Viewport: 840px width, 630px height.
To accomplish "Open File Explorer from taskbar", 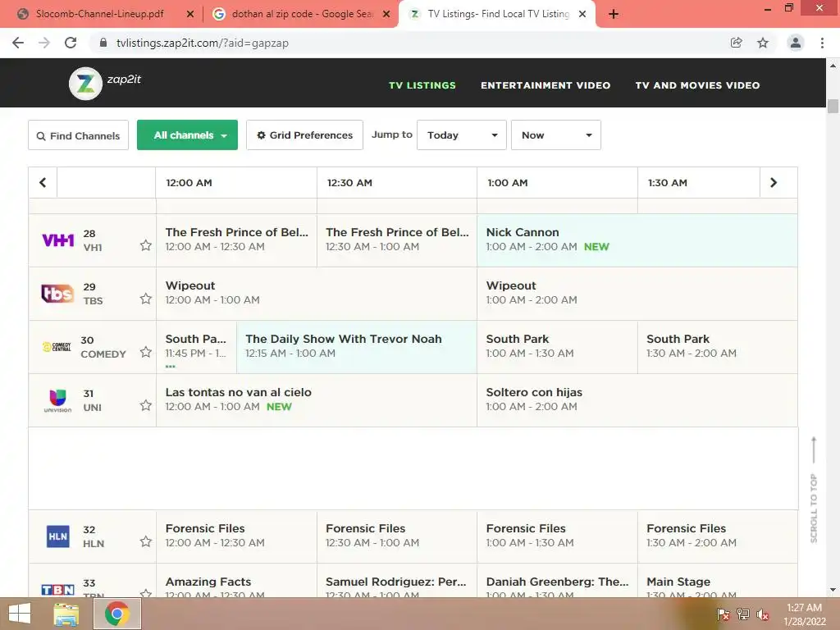I will click(66, 614).
